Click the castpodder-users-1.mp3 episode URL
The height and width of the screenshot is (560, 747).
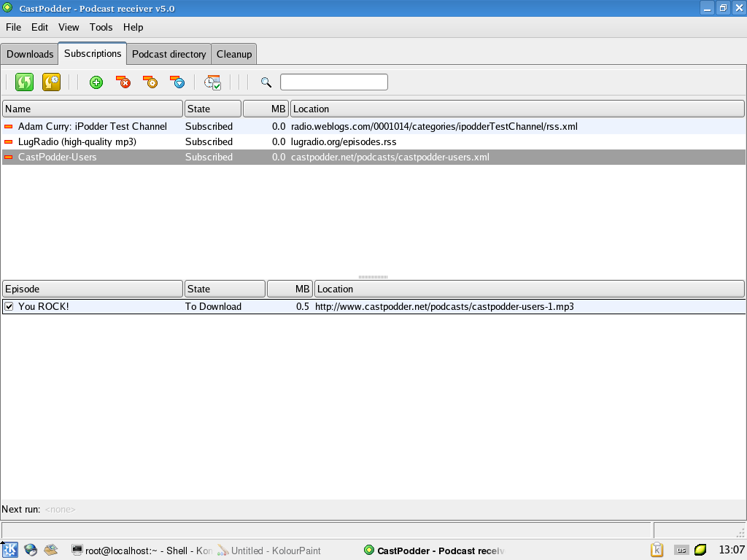pos(444,307)
